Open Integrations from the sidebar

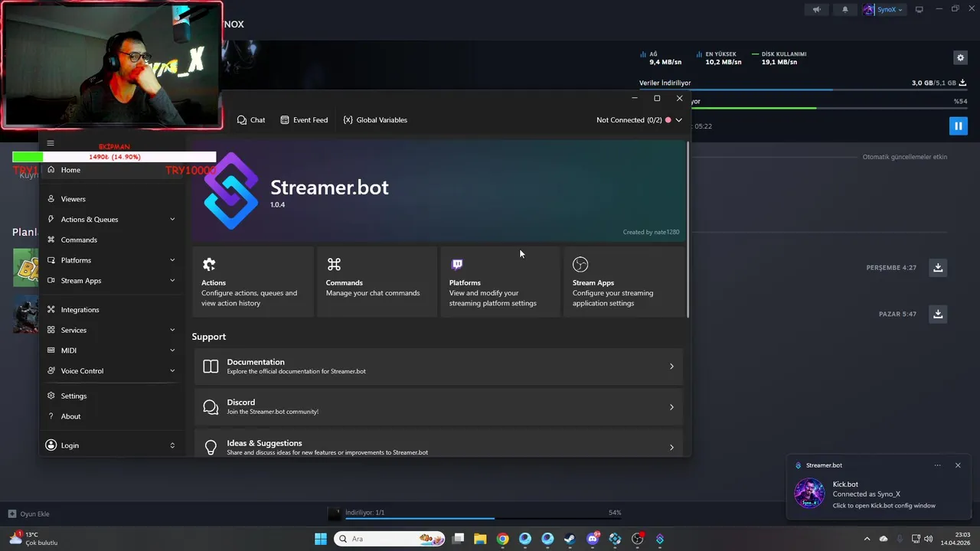pyautogui.click(x=113, y=310)
